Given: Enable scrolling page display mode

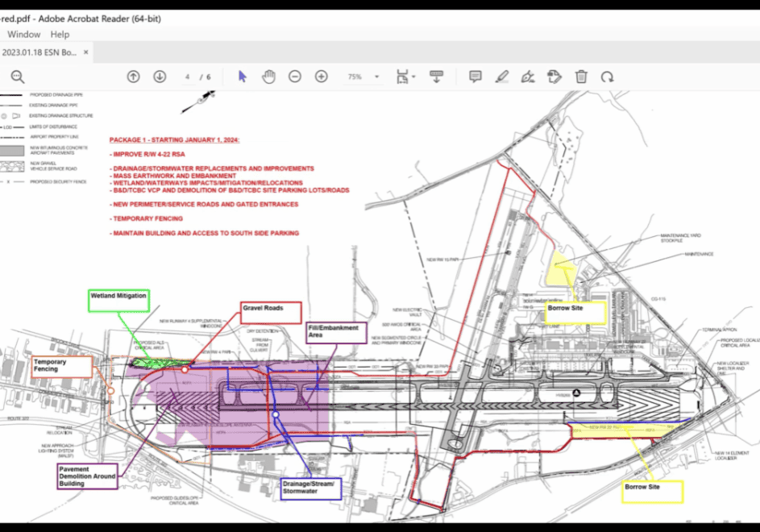Looking at the screenshot, I should (x=436, y=77).
